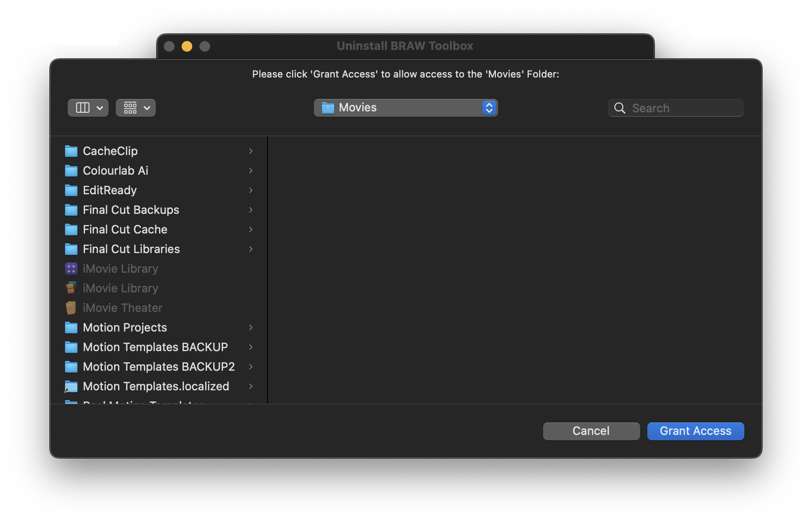Open the Movies location popup menu

click(x=406, y=108)
